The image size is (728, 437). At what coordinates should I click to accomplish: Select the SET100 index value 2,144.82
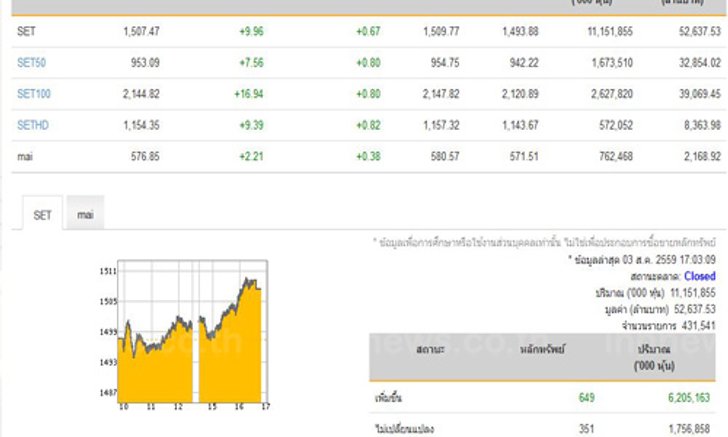pyautogui.click(x=141, y=94)
